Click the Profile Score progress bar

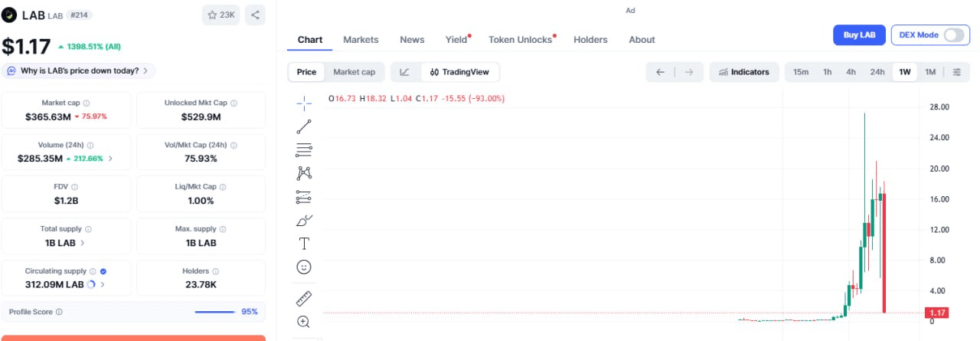tap(214, 312)
